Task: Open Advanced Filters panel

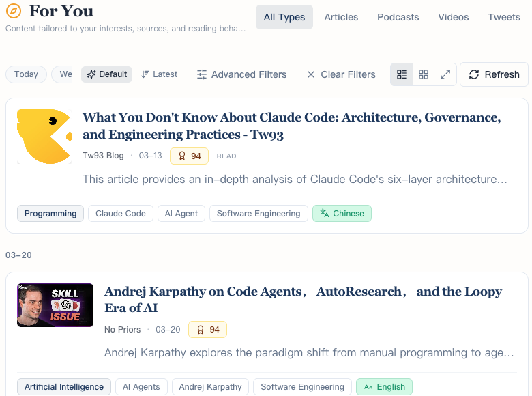Action: pos(241,74)
